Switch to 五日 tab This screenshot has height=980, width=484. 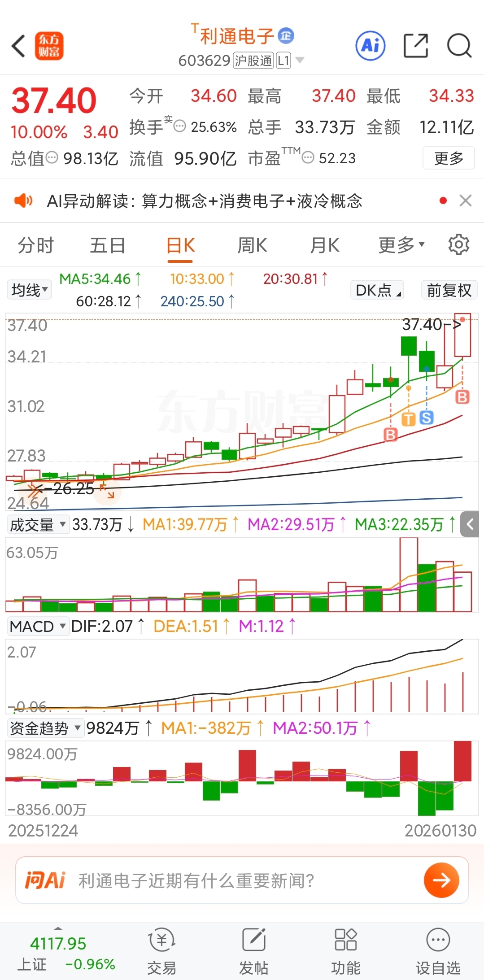108,245
